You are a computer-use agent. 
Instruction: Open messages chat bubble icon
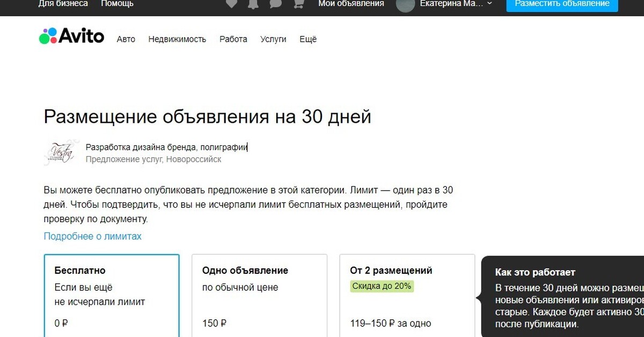275,4
